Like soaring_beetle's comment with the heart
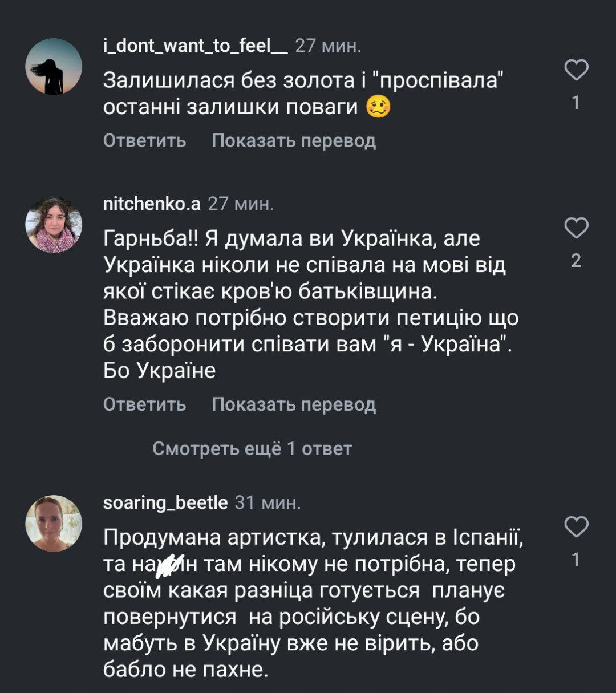616x693 pixels. [x=576, y=527]
